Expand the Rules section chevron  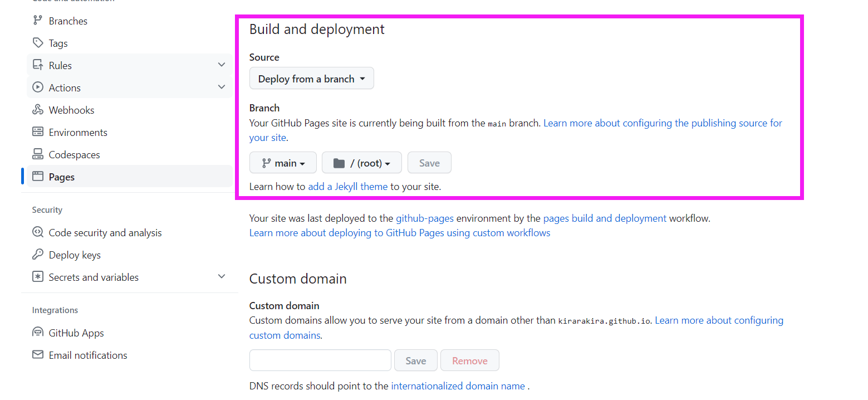(222, 65)
